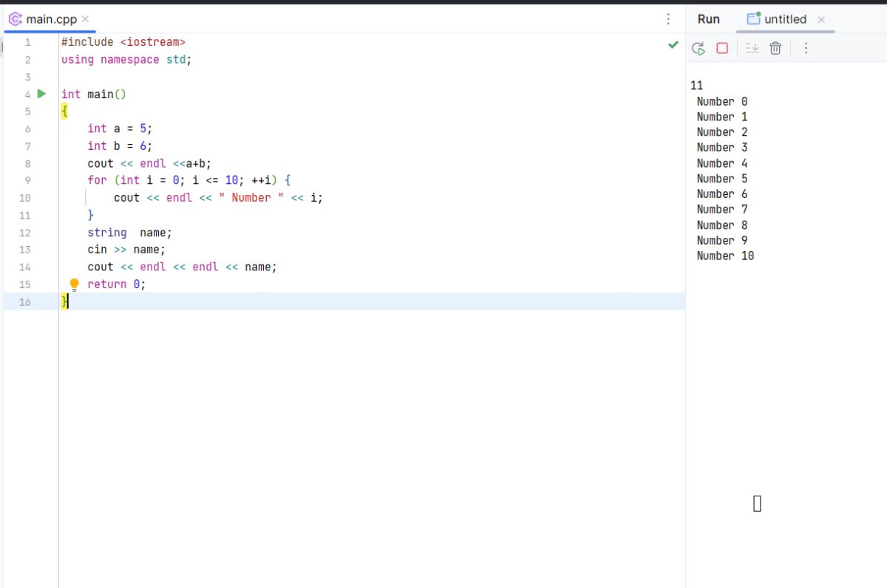Stop the running process
The height and width of the screenshot is (588, 887).
pos(722,48)
